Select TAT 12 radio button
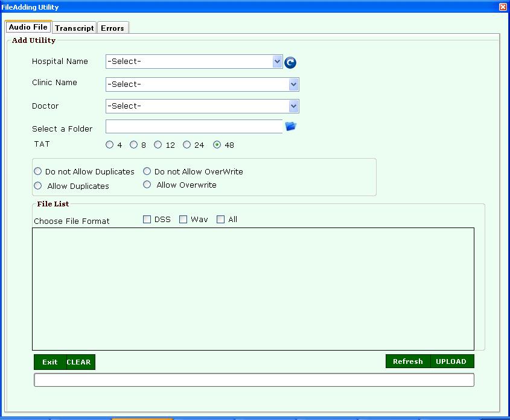Screen dimensions: 510x420 pyautogui.click(x=158, y=145)
